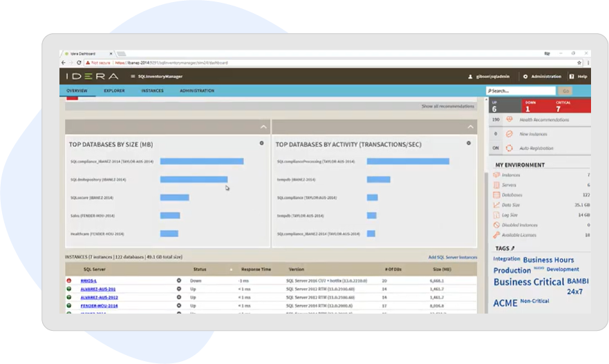Collapse the Top Databases by Size panel
The height and width of the screenshot is (364, 609).
tap(264, 127)
